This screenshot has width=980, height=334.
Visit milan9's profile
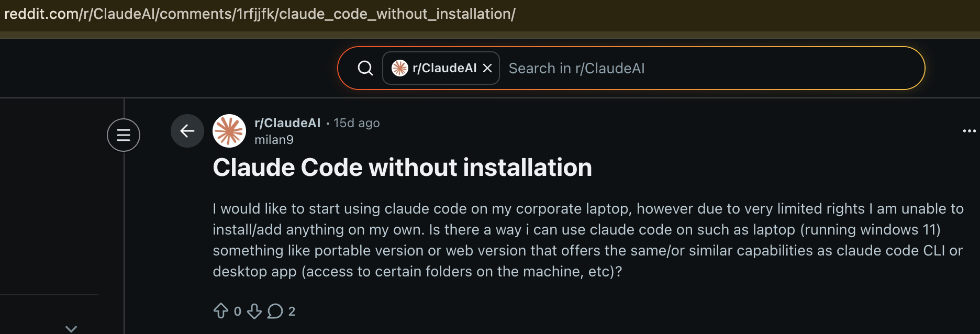click(x=274, y=139)
